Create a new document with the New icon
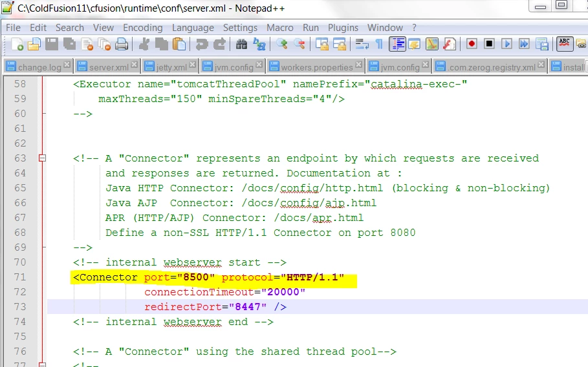This screenshot has height=367, width=588. [x=17, y=44]
